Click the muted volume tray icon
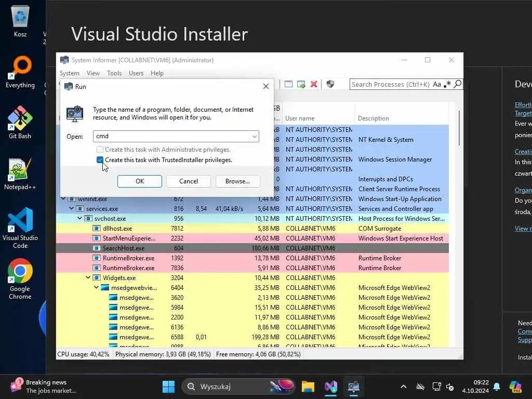 pyautogui.click(x=450, y=387)
